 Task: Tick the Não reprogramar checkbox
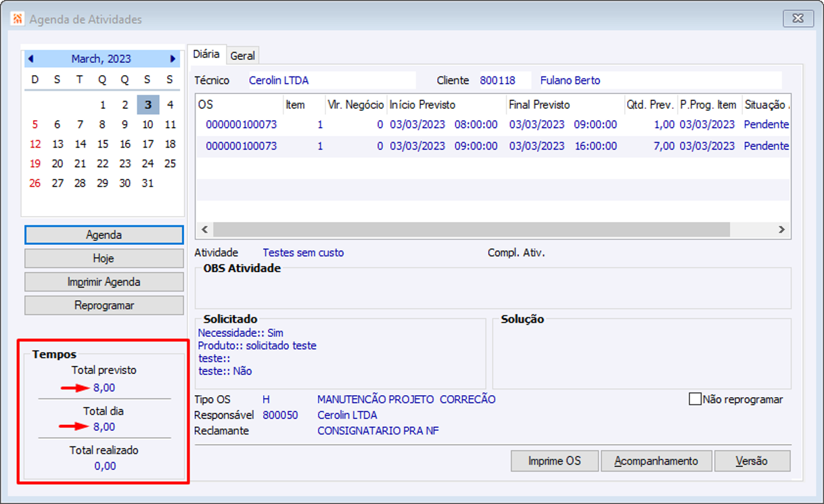(x=695, y=399)
